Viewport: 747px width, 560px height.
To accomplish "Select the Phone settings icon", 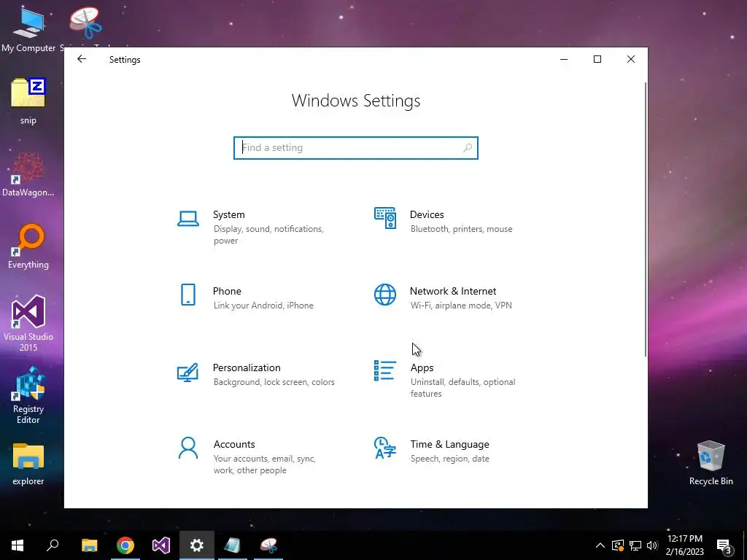I will click(188, 295).
